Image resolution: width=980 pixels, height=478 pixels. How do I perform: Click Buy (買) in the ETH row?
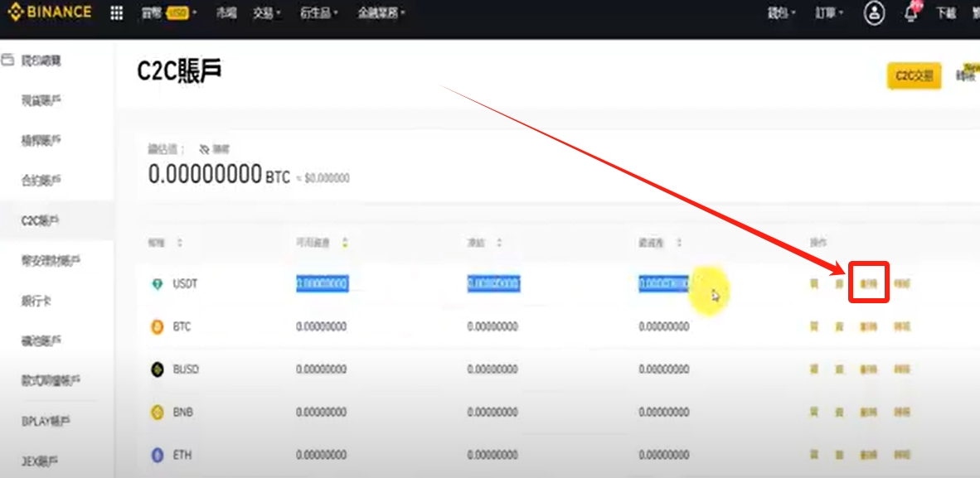(x=813, y=454)
